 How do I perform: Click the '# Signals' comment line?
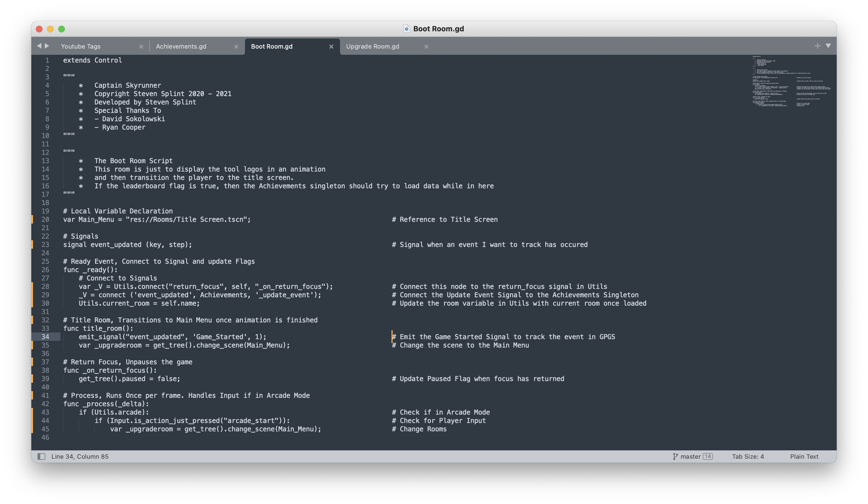[x=81, y=236]
